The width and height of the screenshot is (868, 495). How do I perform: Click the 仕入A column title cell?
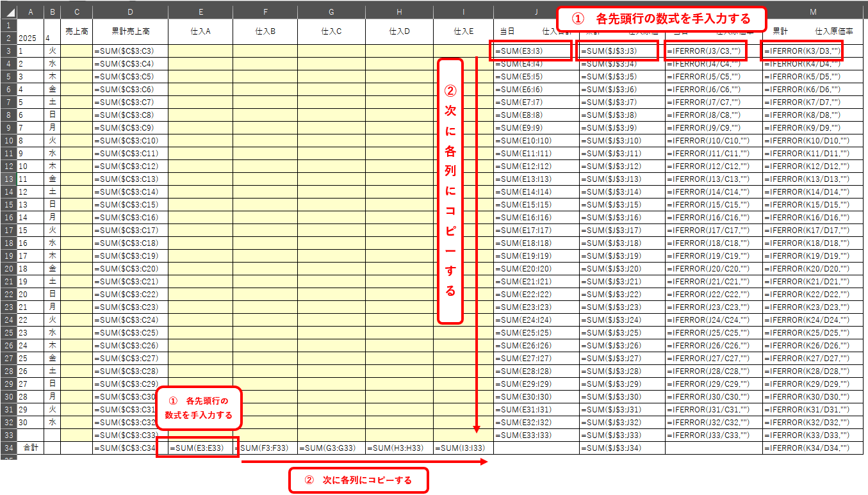[201, 31]
